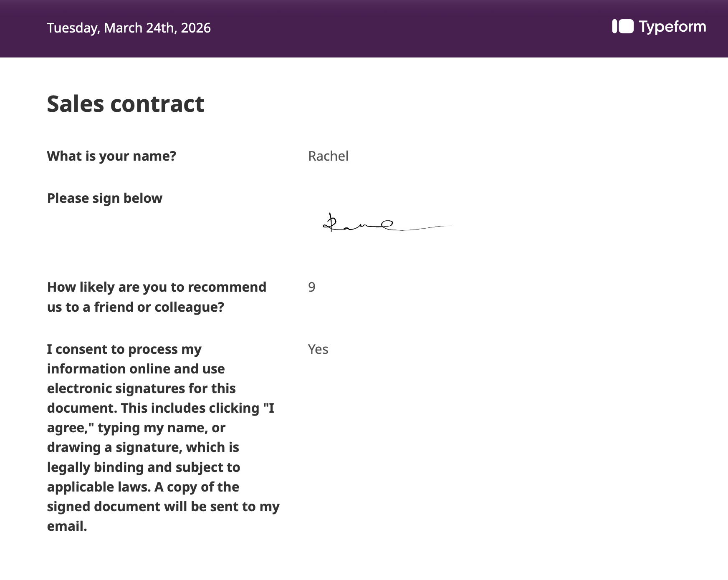Click the looped initial of the signature

[x=330, y=223]
